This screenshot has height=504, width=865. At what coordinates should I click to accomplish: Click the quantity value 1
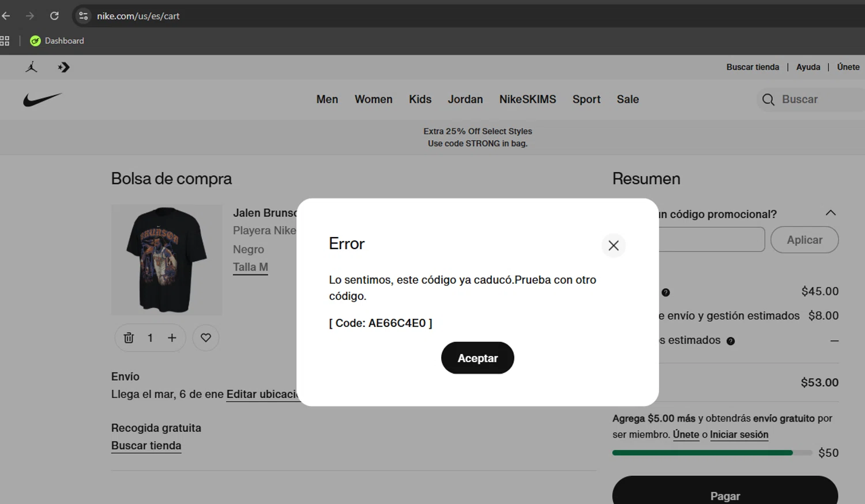[x=150, y=338]
